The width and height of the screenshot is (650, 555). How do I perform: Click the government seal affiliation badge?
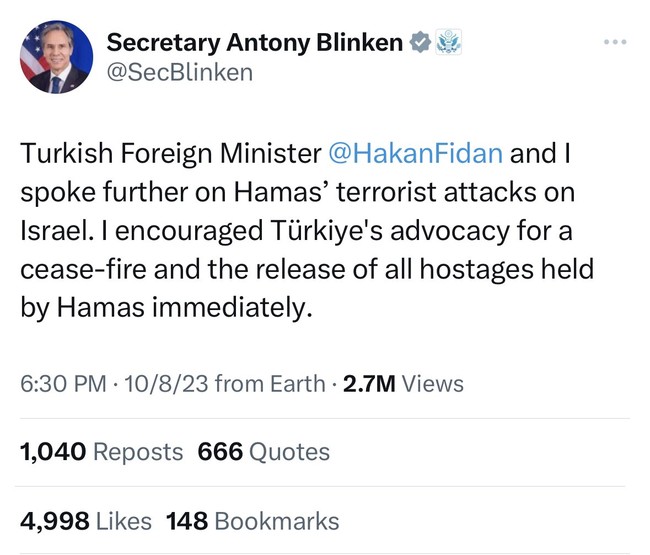[448, 42]
